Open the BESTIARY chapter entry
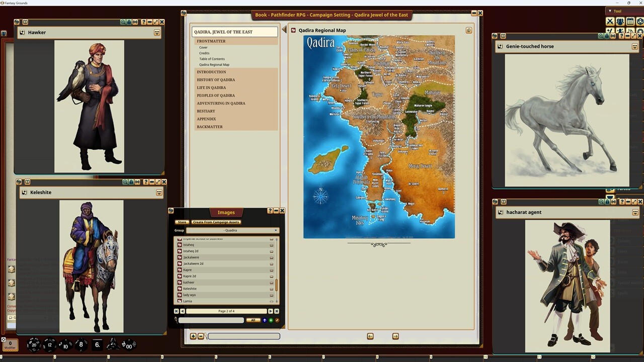This screenshot has width=644, height=362. 206,111
